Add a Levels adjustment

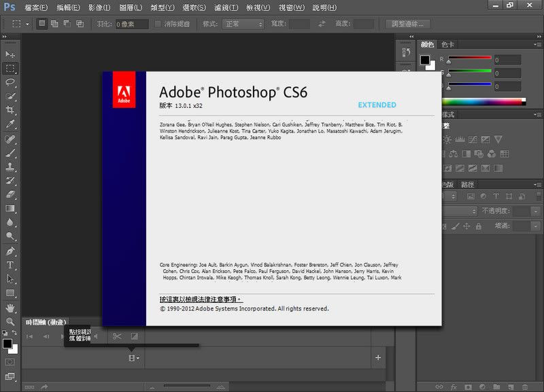tap(460, 139)
